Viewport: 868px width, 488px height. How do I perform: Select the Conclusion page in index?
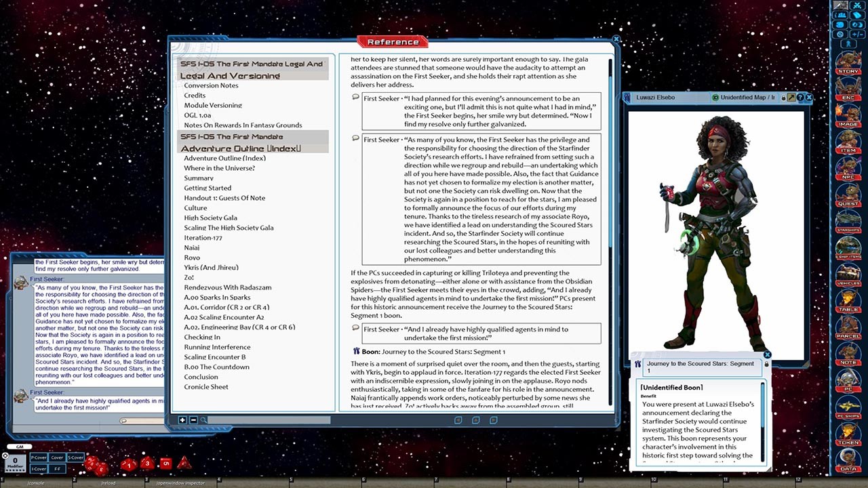pyautogui.click(x=201, y=377)
